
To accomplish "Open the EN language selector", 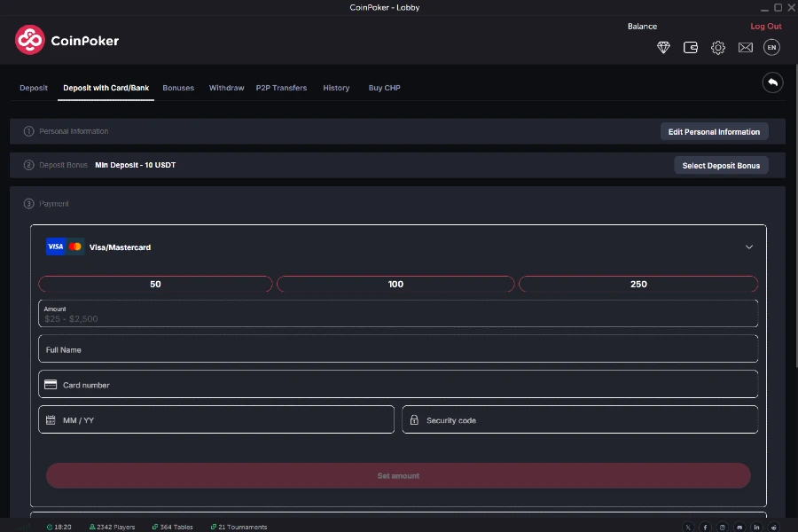I will (x=771, y=48).
